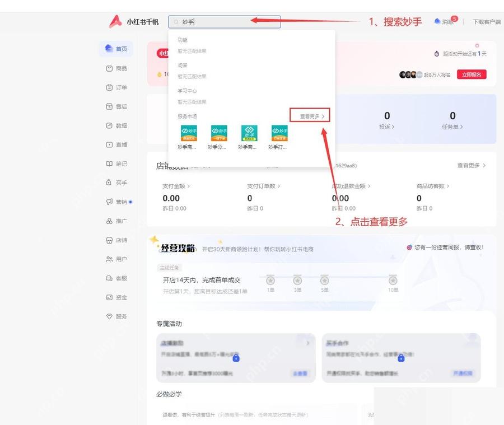Click the 营销 megaphone icon in sidebar
The image size is (504, 425).
[109, 202]
